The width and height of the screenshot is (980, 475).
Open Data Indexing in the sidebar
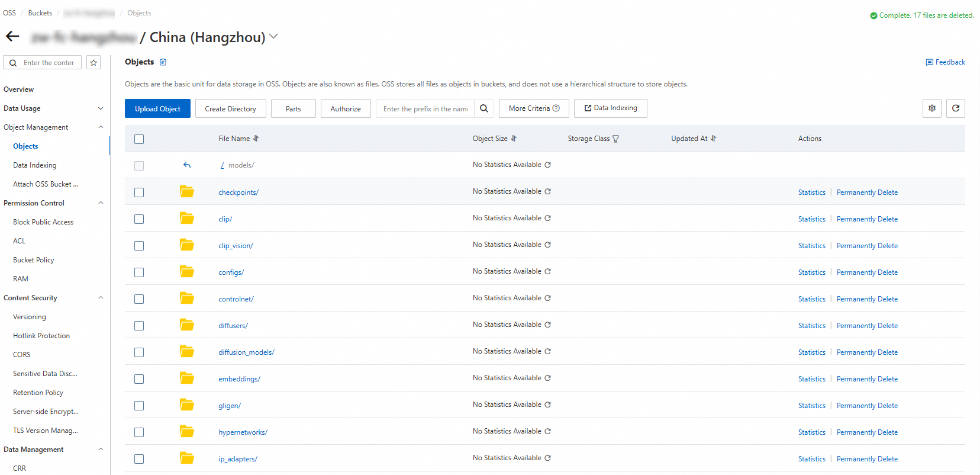[x=35, y=165]
